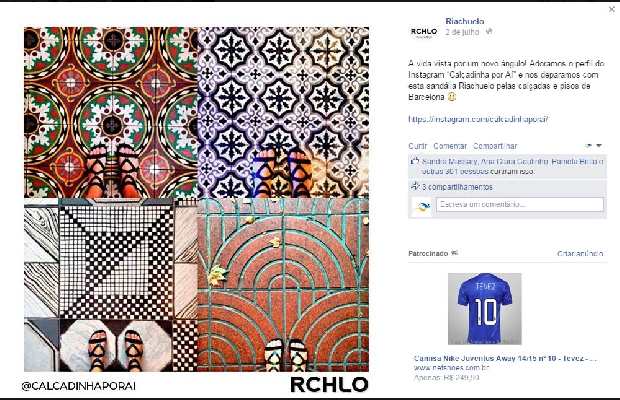Click the Criar anúncio link
The height and width of the screenshot is (400, 620).
point(580,253)
